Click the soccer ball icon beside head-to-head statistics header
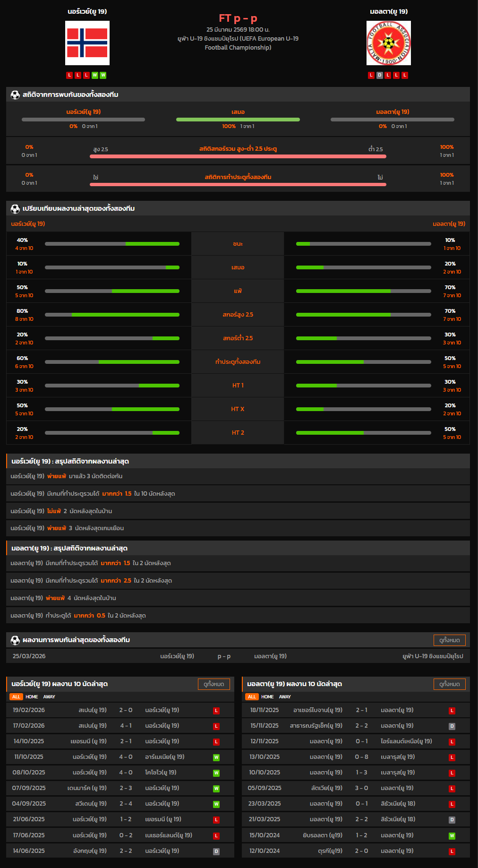 pyautogui.click(x=15, y=95)
